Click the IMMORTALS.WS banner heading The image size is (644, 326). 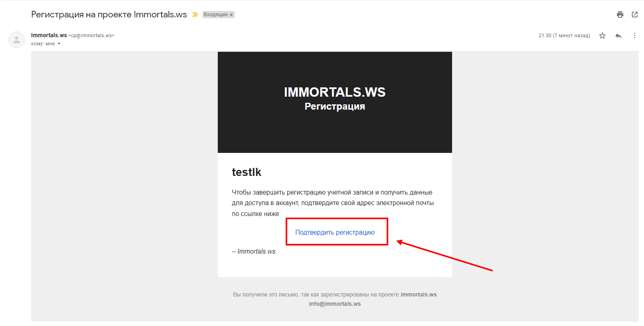click(335, 92)
